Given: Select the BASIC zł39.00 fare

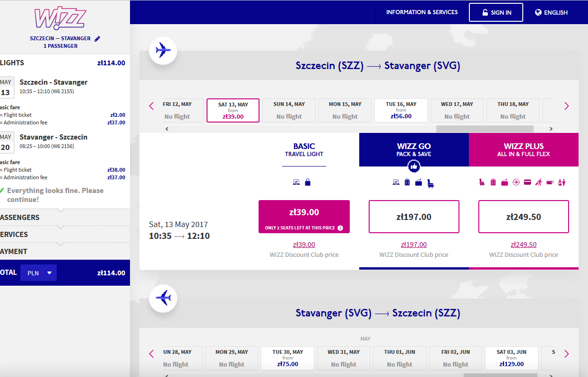Looking at the screenshot, I should point(304,217).
